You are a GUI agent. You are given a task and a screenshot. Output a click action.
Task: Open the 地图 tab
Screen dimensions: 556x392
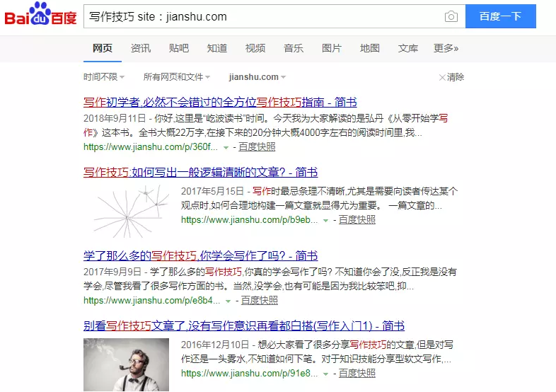coord(370,48)
